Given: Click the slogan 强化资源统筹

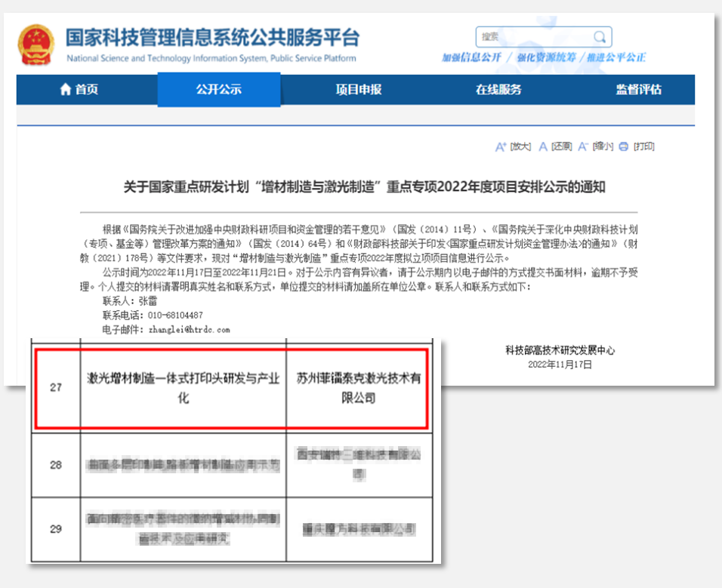Looking at the screenshot, I should click(x=546, y=57).
